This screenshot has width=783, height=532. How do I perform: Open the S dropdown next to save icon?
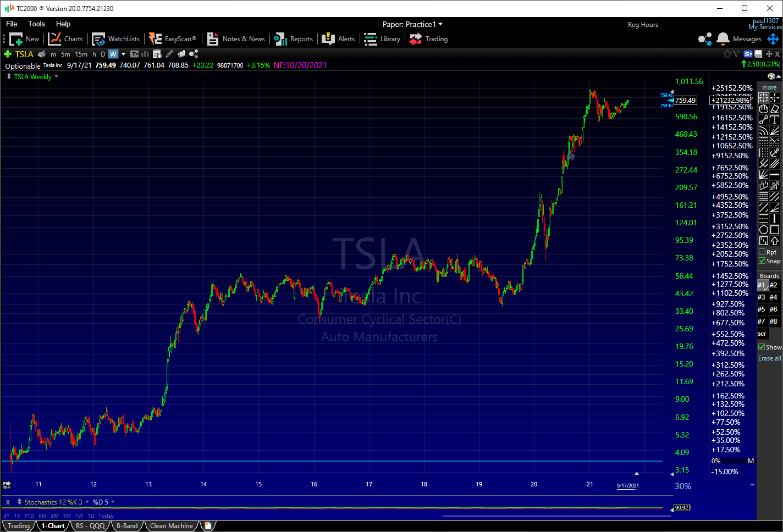[748, 54]
